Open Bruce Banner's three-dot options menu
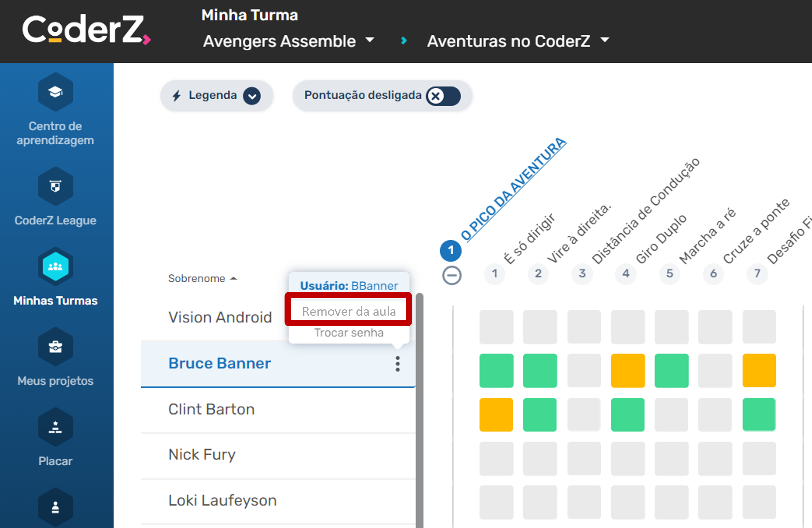The image size is (812, 528). 398,364
